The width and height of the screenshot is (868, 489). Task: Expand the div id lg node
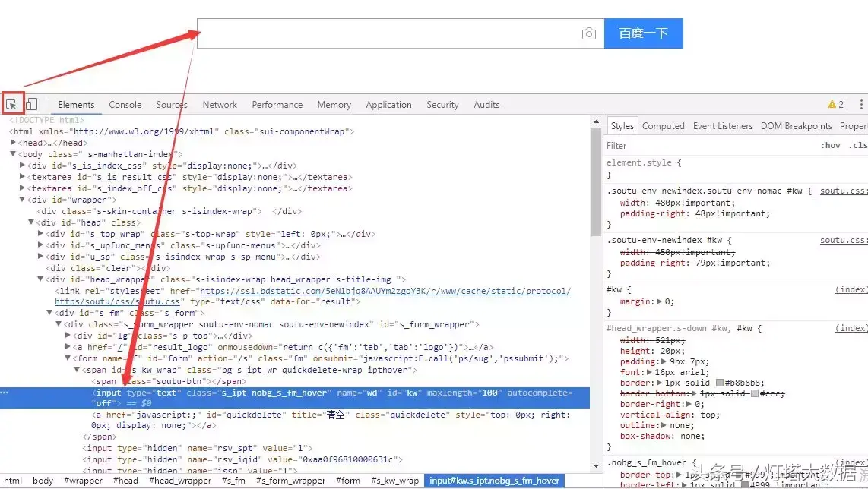point(68,335)
